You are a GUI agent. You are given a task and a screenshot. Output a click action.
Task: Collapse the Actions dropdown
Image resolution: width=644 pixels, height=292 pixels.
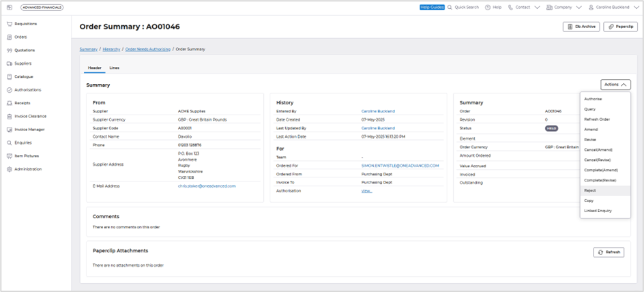click(615, 85)
